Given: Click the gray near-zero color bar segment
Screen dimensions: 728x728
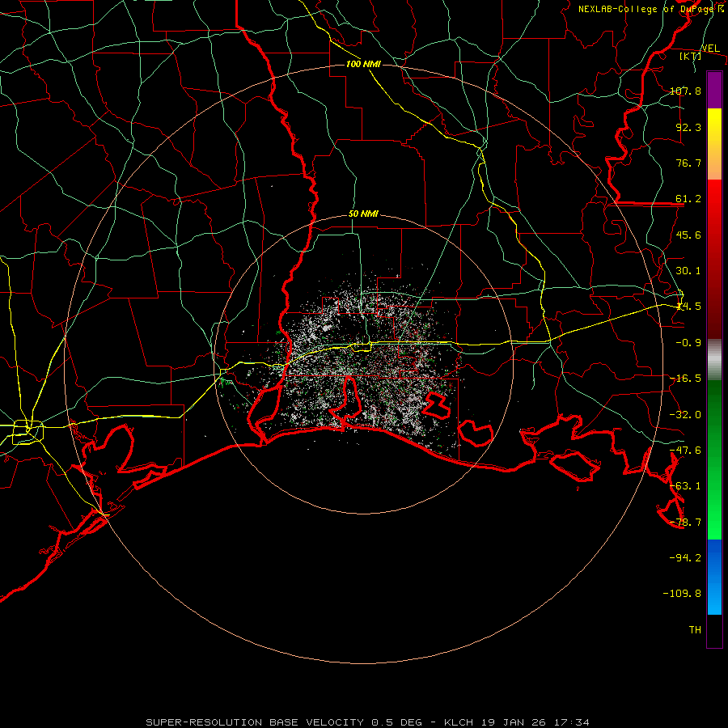Looking at the screenshot, I should tap(714, 360).
